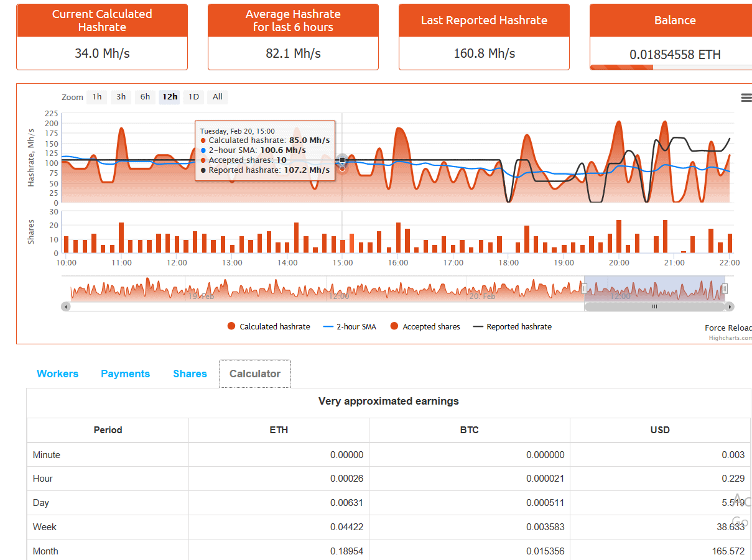Switch to the Payments tab
The width and height of the screenshot is (752, 560).
(x=125, y=374)
